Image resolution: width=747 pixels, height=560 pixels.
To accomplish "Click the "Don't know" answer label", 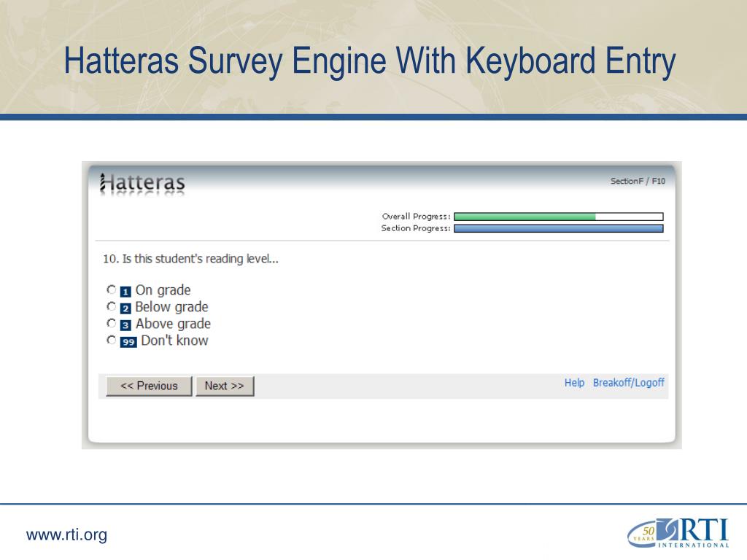I will [x=174, y=341].
